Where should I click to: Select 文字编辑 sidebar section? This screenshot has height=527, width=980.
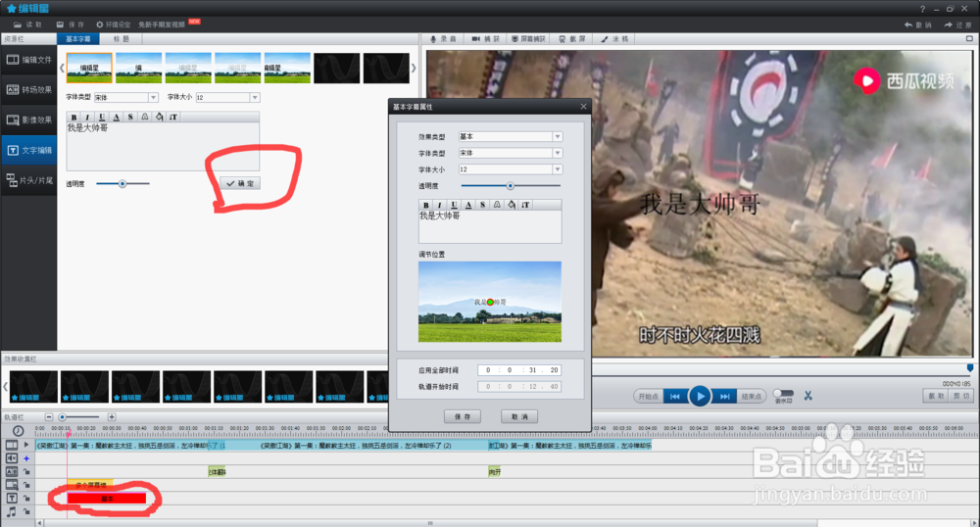(28, 150)
